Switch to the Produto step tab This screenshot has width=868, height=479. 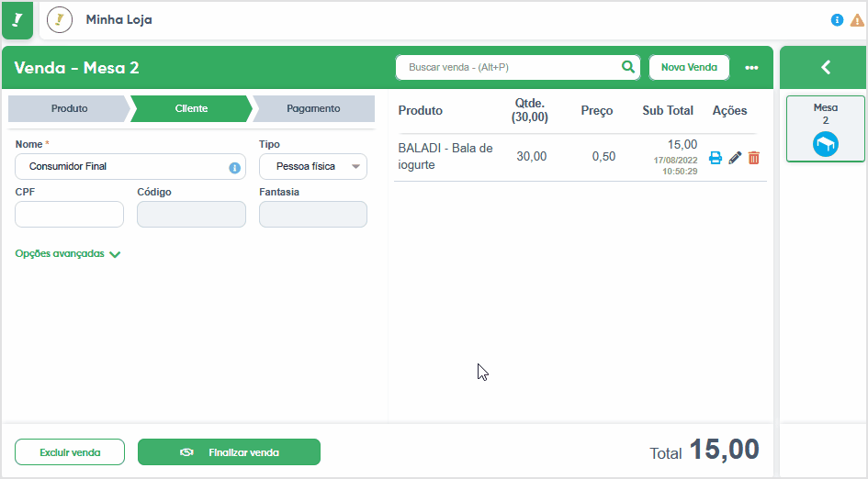tap(69, 108)
